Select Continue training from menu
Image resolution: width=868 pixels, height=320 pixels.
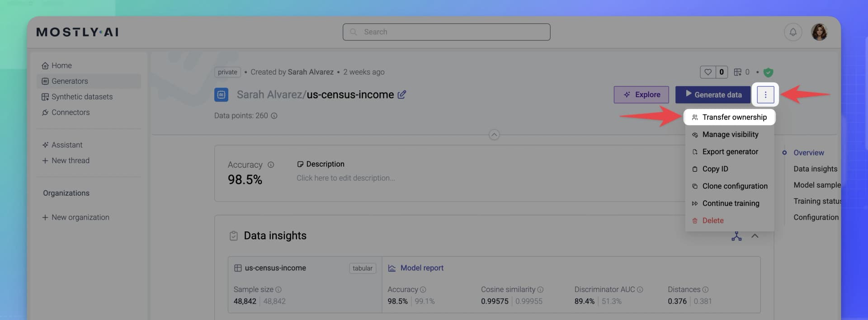[x=729, y=203]
